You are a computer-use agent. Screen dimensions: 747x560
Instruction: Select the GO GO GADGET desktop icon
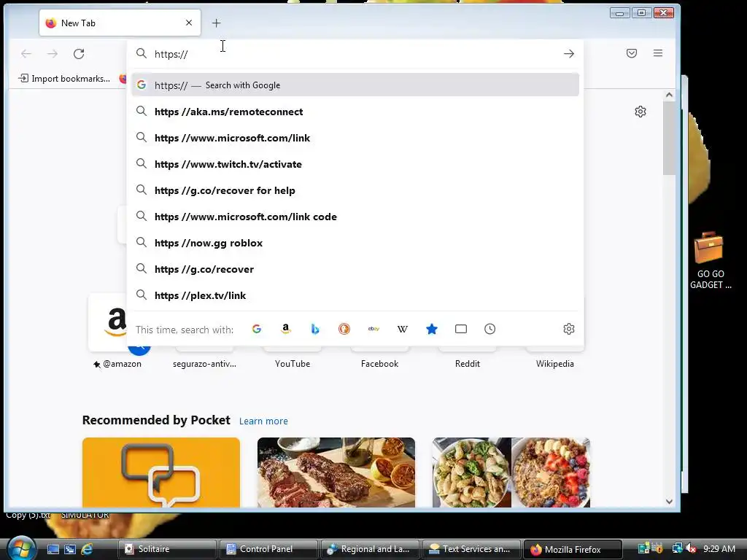point(711,260)
